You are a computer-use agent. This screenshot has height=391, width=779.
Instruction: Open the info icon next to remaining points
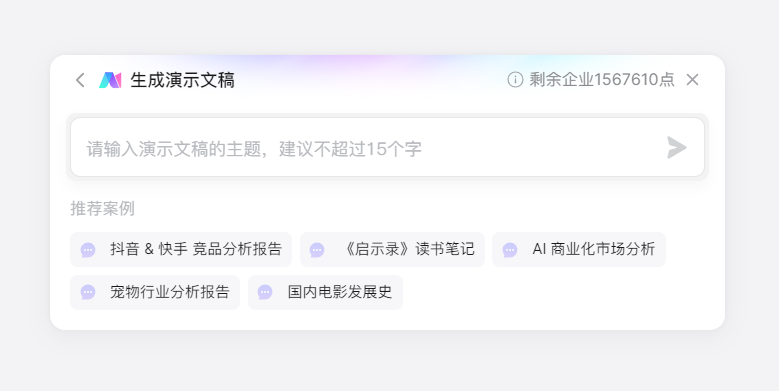coord(515,79)
